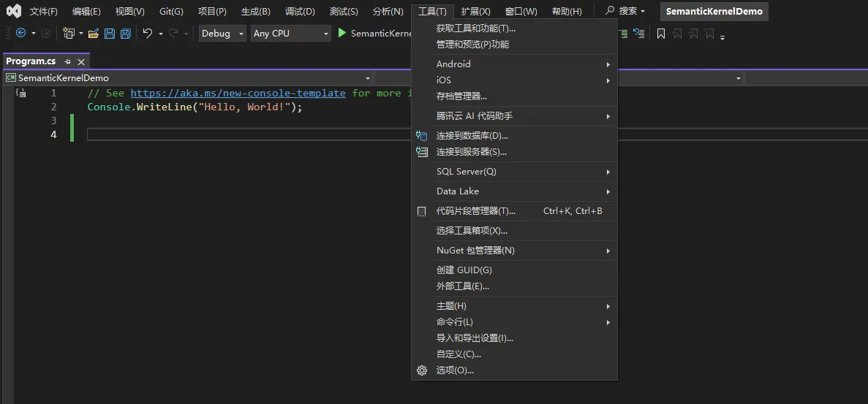Open the Debug configuration dropdown
This screenshot has width=868, height=404.
222,34
